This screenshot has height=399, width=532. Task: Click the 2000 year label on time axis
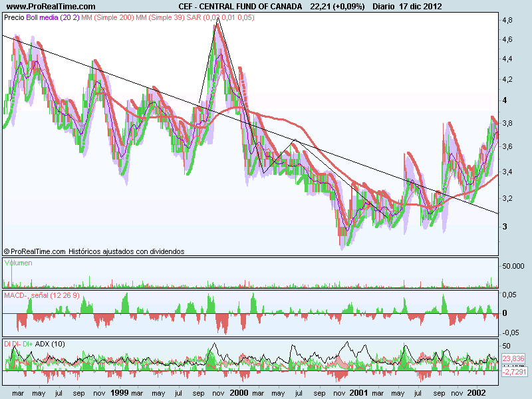tap(239, 393)
